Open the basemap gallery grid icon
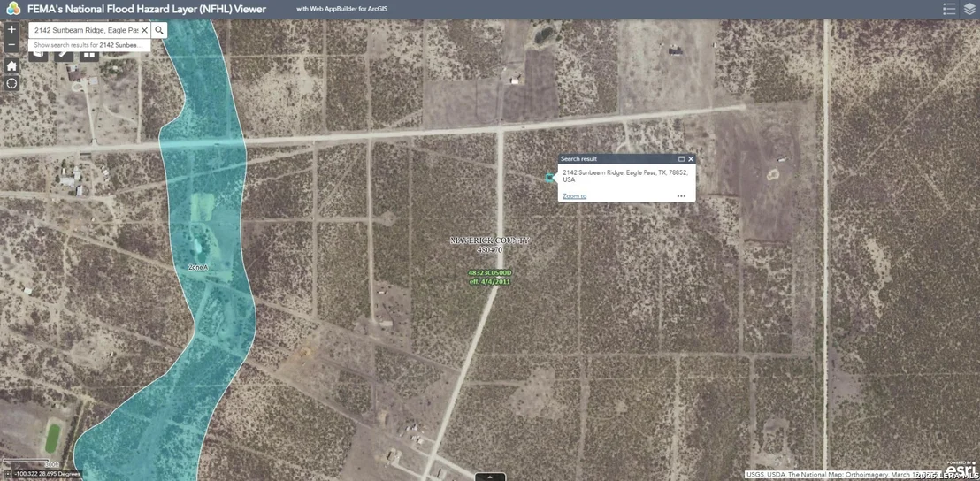Viewport: 980px width, 481px height. [89, 55]
